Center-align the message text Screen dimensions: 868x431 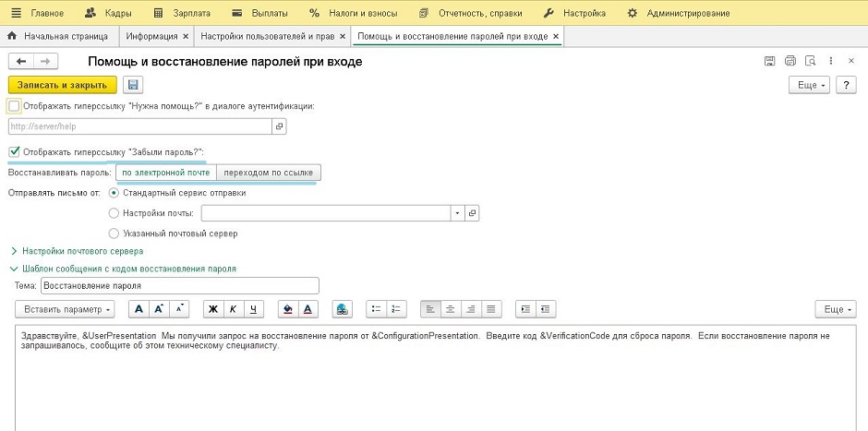coord(451,309)
